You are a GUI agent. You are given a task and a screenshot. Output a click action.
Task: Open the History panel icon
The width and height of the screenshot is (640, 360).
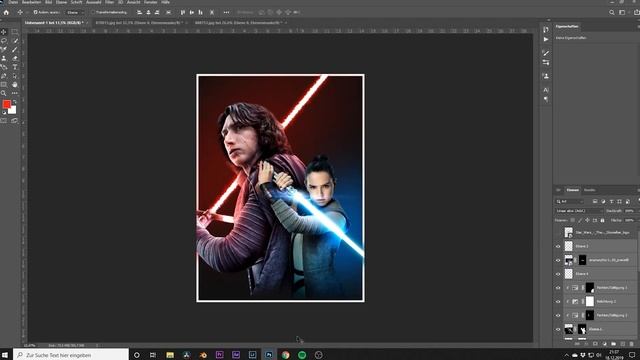(x=546, y=29)
